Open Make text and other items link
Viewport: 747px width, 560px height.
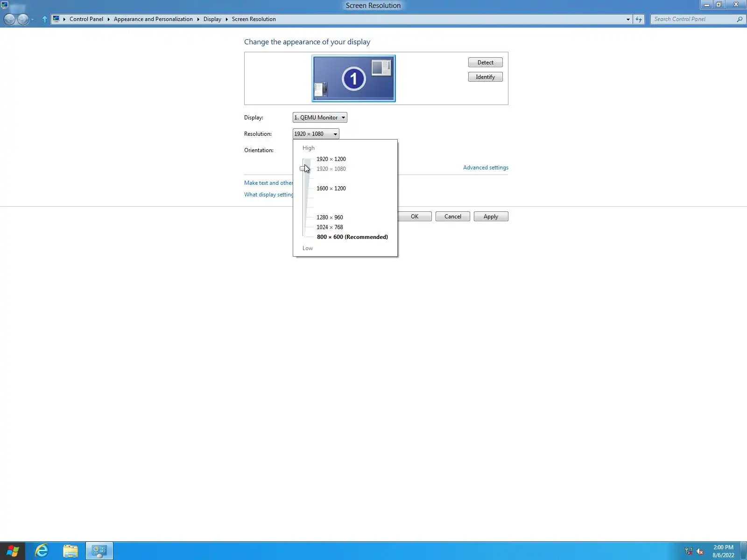[268, 183]
